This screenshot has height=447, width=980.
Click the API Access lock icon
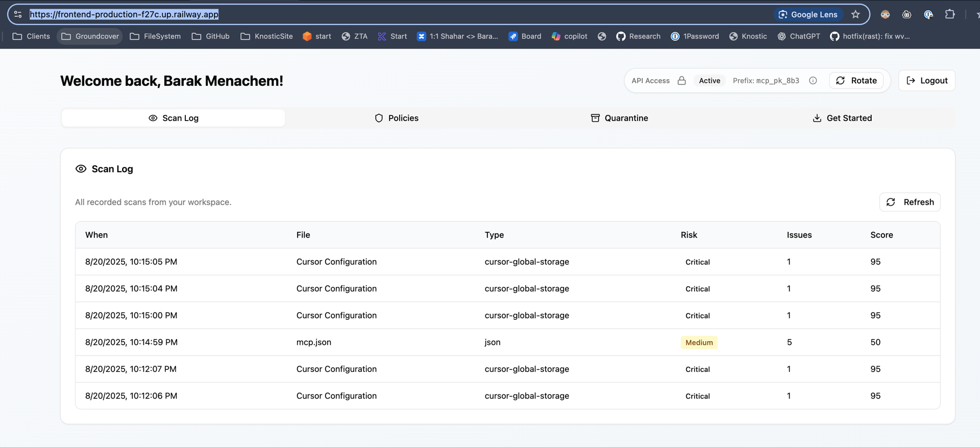(x=681, y=81)
